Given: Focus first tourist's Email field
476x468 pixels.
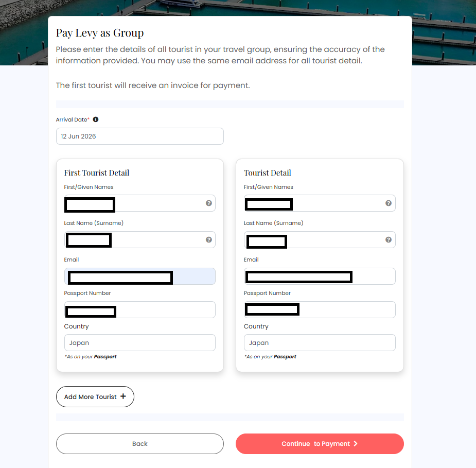Looking at the screenshot, I should [140, 276].
